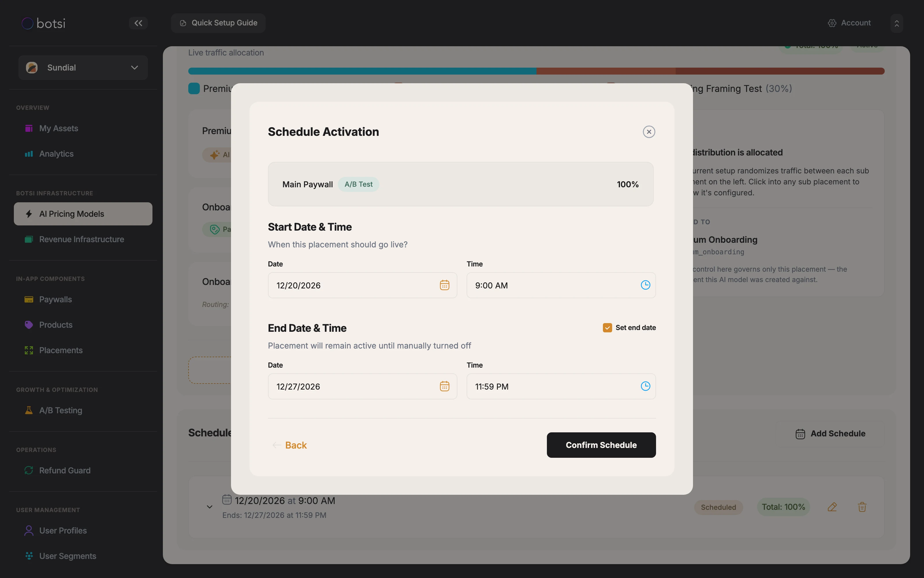Navigate to Paywalls

(83, 299)
